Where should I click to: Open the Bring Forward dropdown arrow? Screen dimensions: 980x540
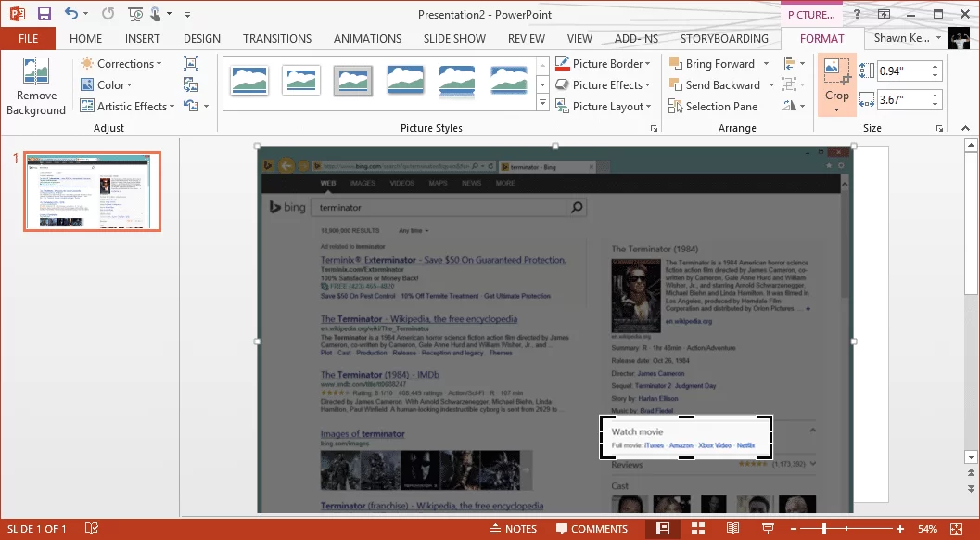click(766, 64)
